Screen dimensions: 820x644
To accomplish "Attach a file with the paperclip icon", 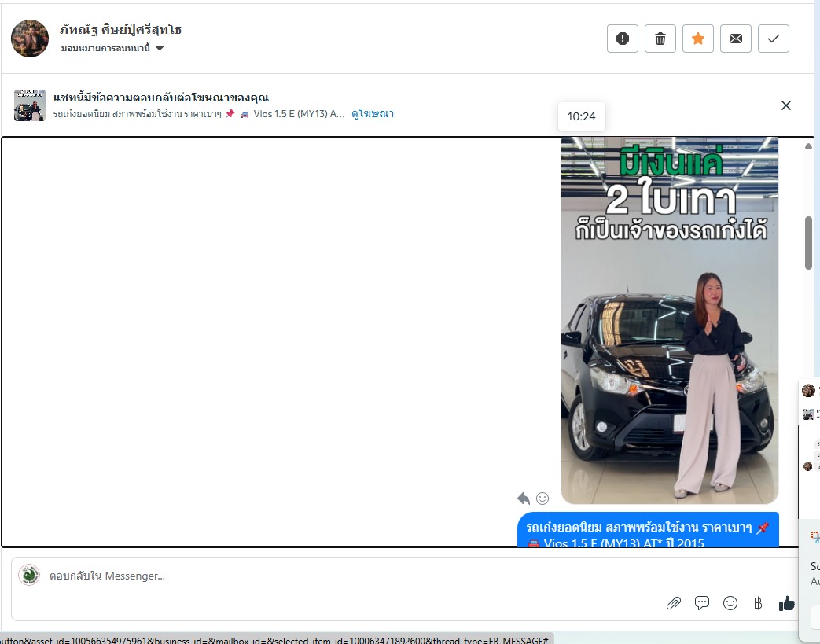I will tap(674, 603).
